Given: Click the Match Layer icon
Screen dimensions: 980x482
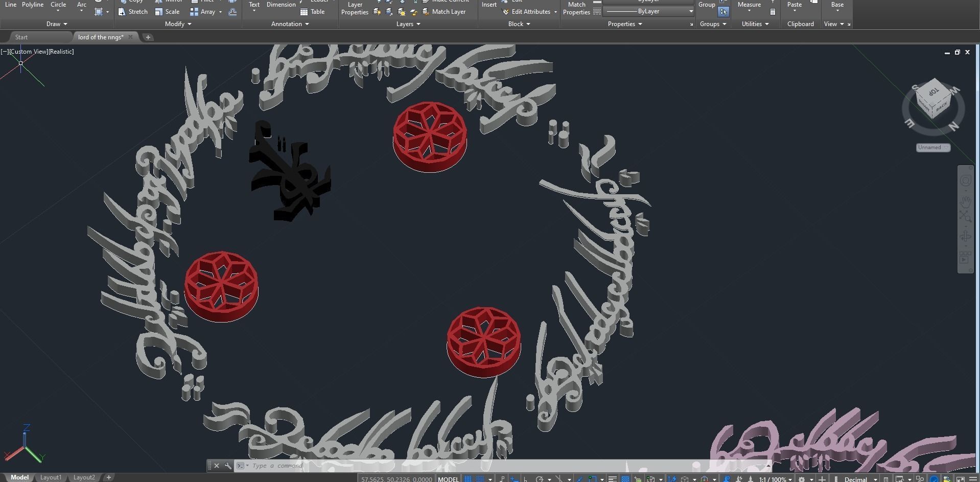Looking at the screenshot, I should tap(426, 12).
